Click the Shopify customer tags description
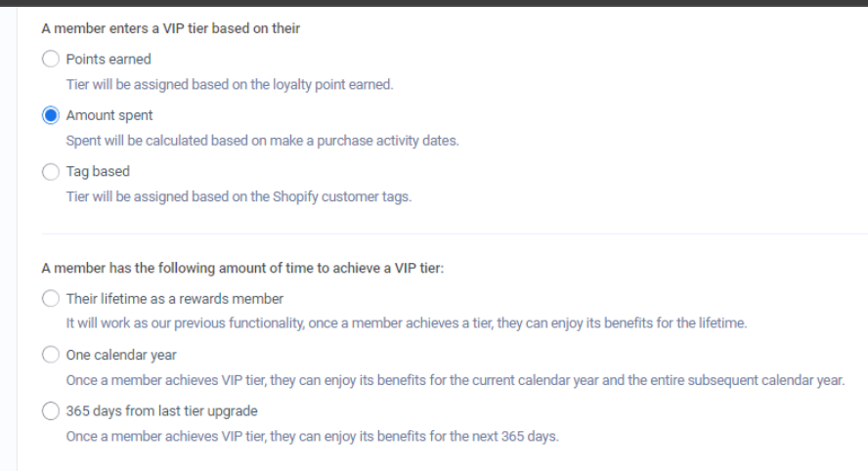This screenshot has width=868, height=471. [x=239, y=197]
